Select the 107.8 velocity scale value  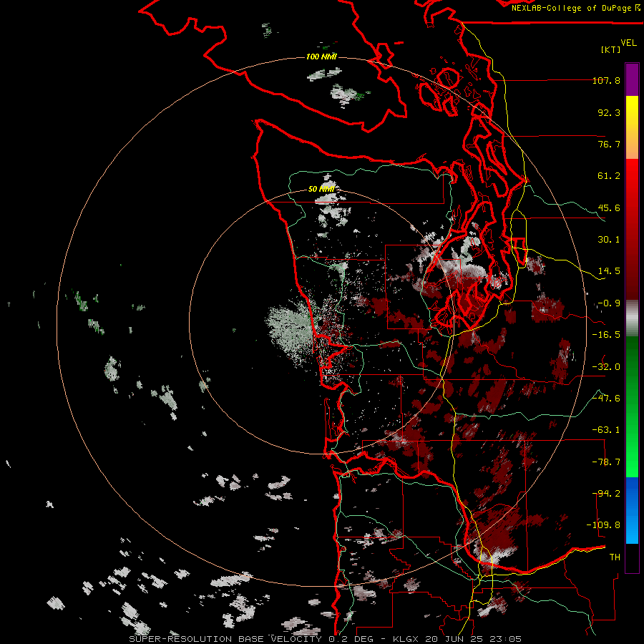click(x=607, y=80)
